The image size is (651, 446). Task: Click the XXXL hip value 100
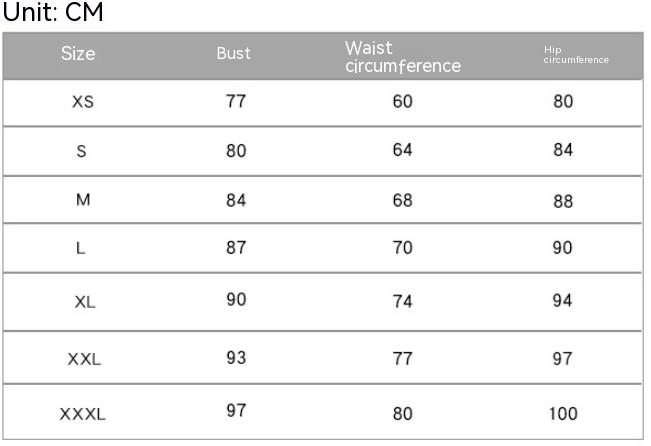(x=563, y=413)
